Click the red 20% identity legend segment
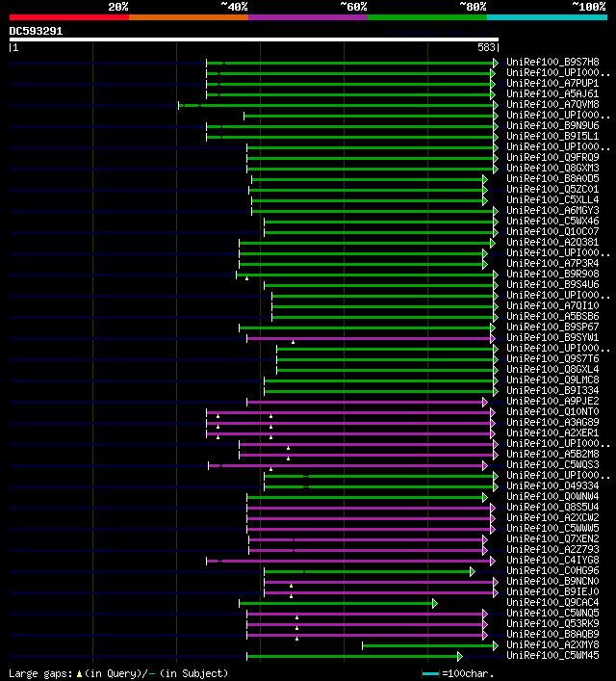The height and width of the screenshot is (681, 616). (x=69, y=17)
